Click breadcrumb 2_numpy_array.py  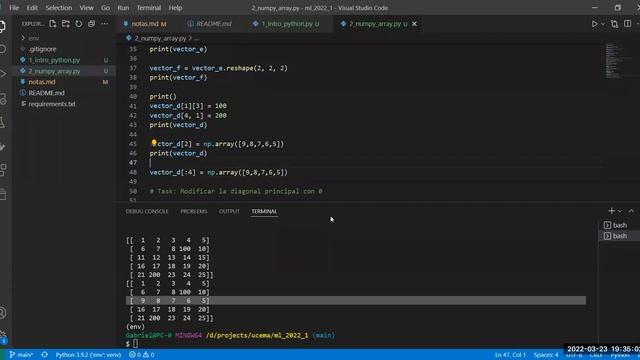coord(160,38)
